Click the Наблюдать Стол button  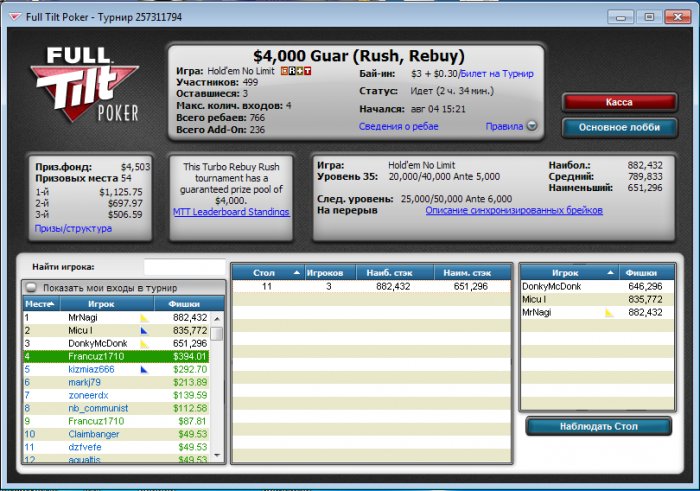tap(599, 426)
